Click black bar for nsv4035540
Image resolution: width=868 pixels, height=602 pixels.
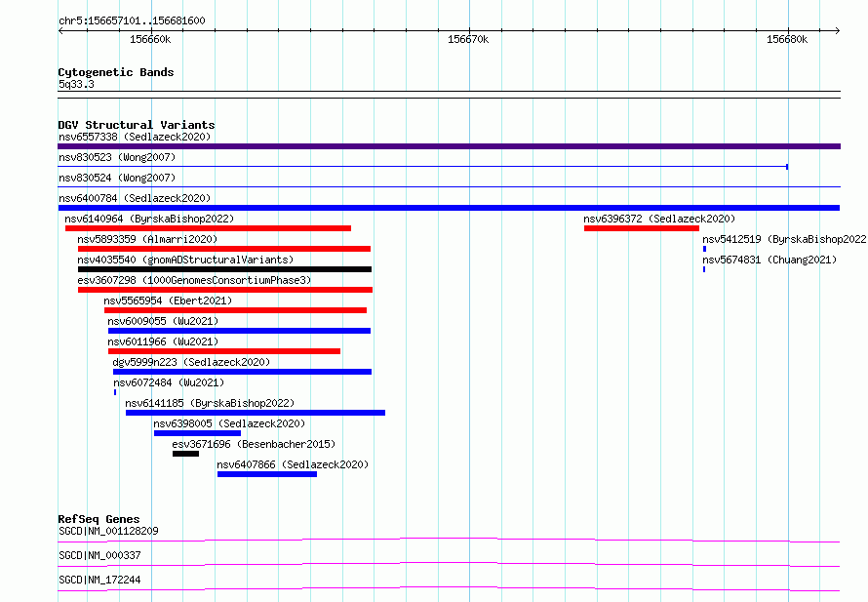tap(224, 269)
